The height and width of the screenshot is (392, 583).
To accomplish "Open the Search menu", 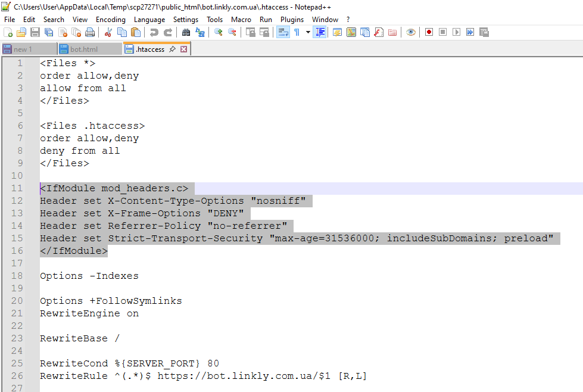I will pyautogui.click(x=54, y=19).
